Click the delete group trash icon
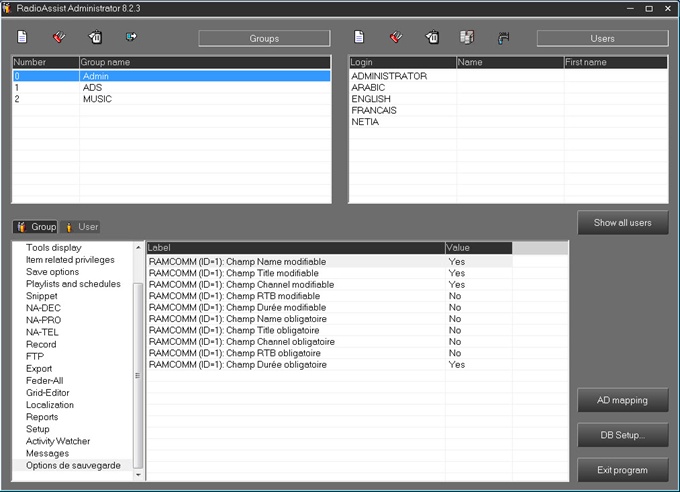The image size is (680, 492). (95, 38)
